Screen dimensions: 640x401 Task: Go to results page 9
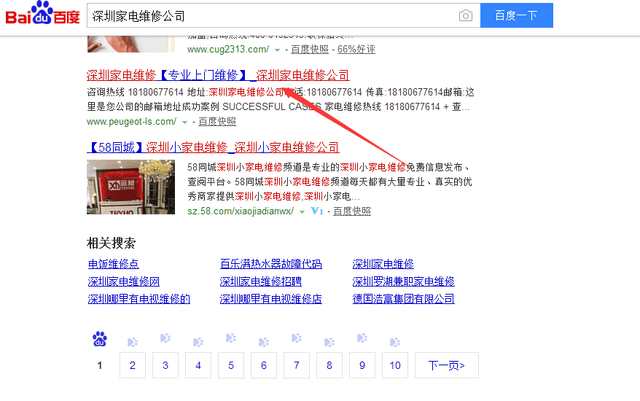click(x=362, y=365)
